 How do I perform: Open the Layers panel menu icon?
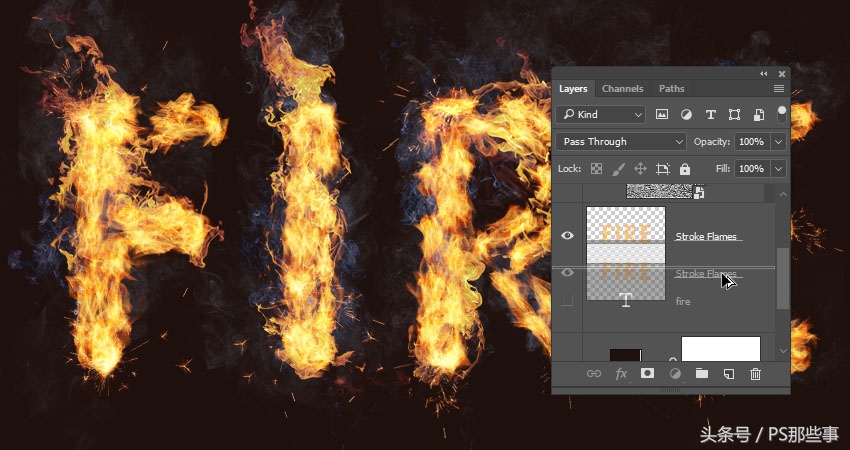[779, 88]
